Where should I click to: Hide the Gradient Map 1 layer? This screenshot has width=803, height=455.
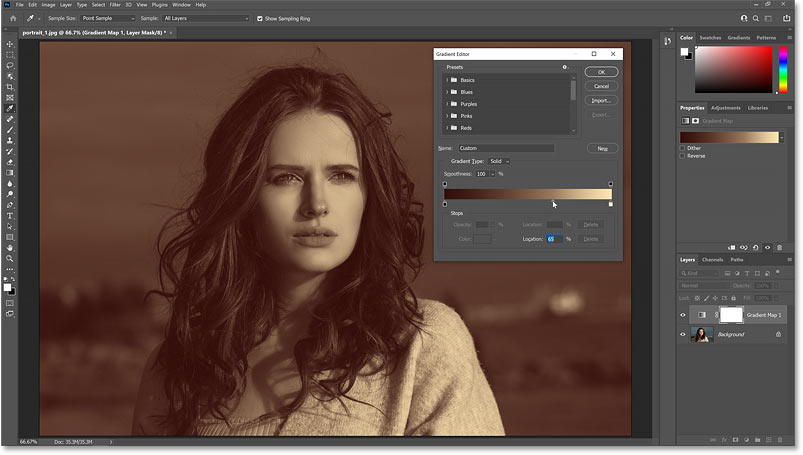[683, 315]
